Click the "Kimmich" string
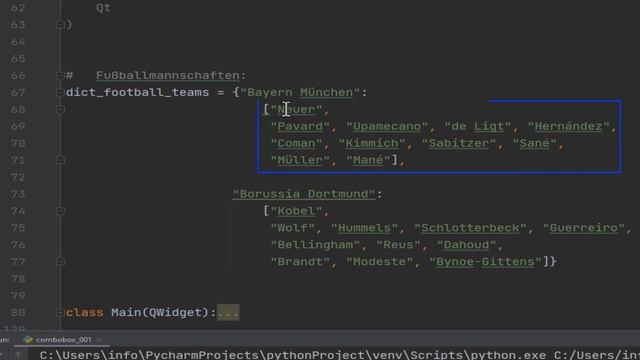The height and width of the screenshot is (360, 640). [372, 143]
